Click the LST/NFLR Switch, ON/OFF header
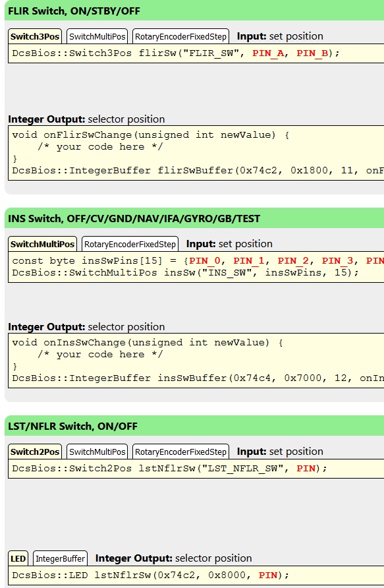The image size is (384, 588). pyautogui.click(x=194, y=426)
